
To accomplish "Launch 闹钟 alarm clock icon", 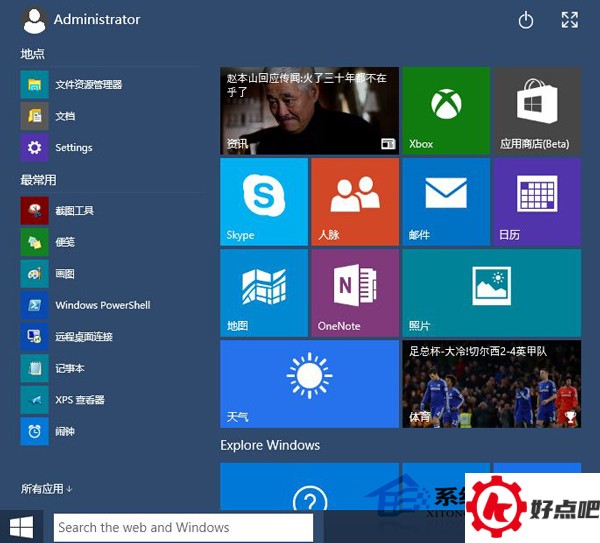I will click(34, 431).
